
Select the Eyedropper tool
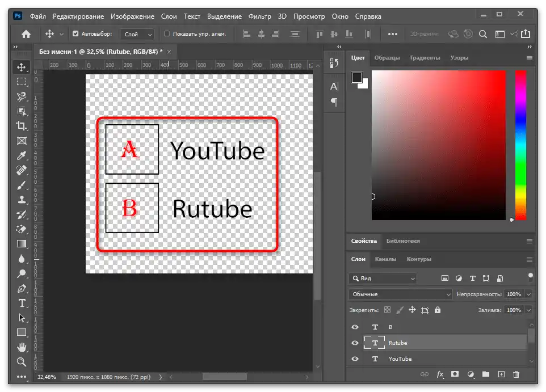(22, 155)
